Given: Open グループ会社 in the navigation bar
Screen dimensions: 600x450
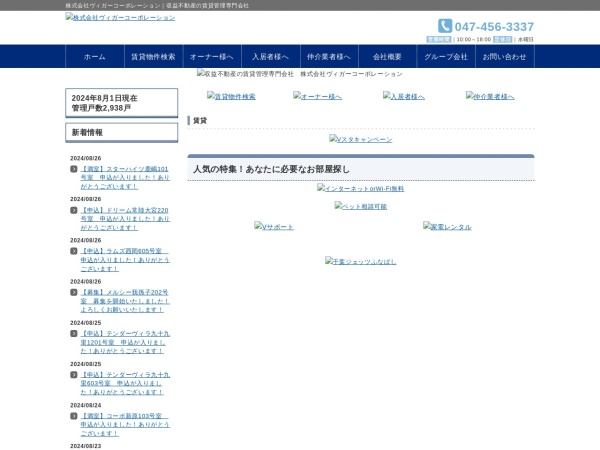Looking at the screenshot, I should 446,57.
